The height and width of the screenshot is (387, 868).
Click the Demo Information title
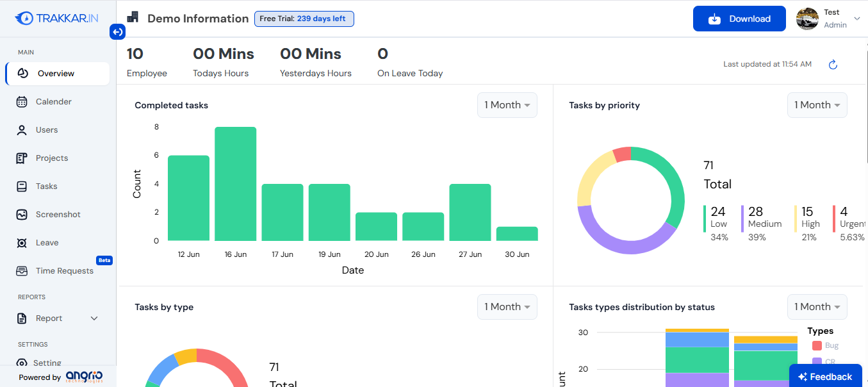(198, 19)
